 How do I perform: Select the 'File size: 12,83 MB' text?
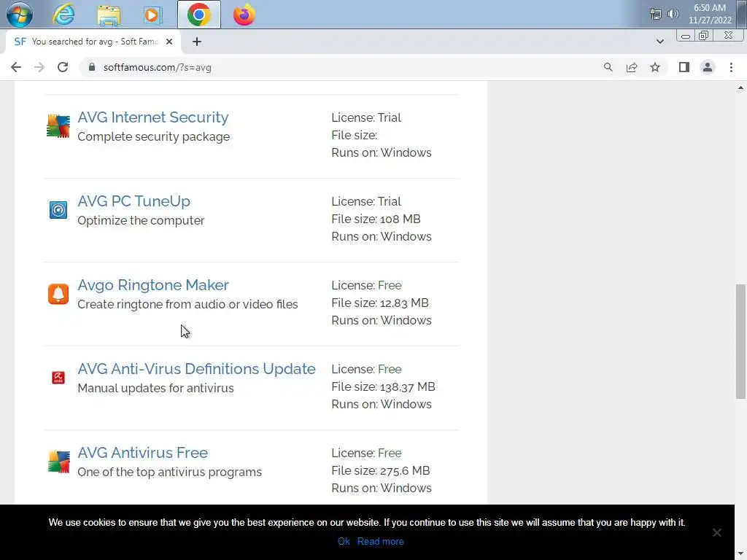point(379,303)
